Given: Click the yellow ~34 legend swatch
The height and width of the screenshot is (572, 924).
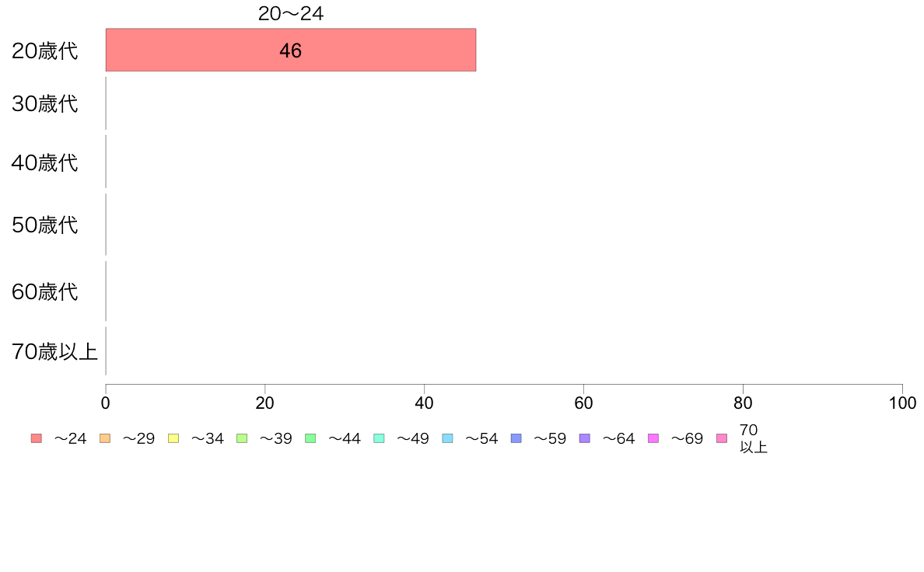Looking at the screenshot, I should click(173, 438).
